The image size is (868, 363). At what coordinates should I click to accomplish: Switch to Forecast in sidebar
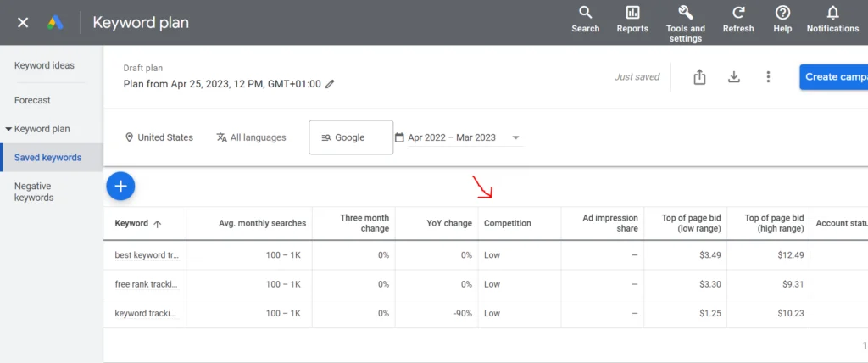[32, 100]
